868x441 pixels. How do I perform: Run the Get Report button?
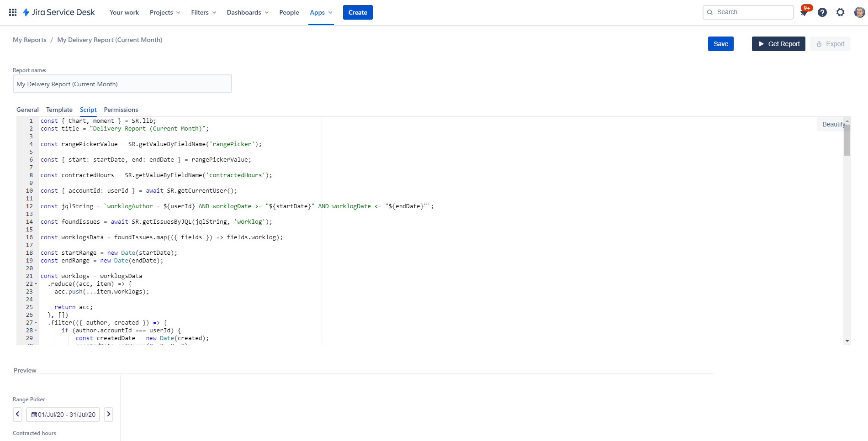(778, 44)
